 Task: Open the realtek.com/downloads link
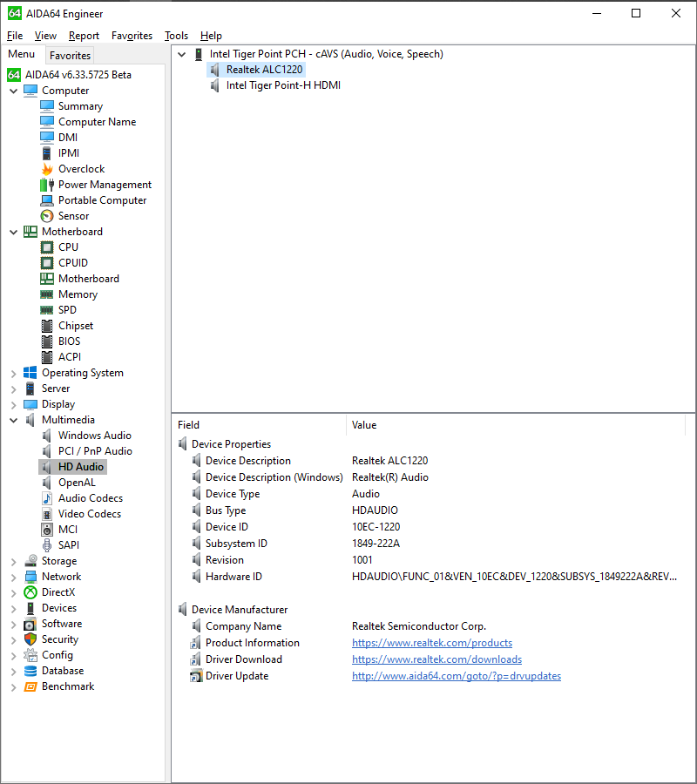coord(437,659)
